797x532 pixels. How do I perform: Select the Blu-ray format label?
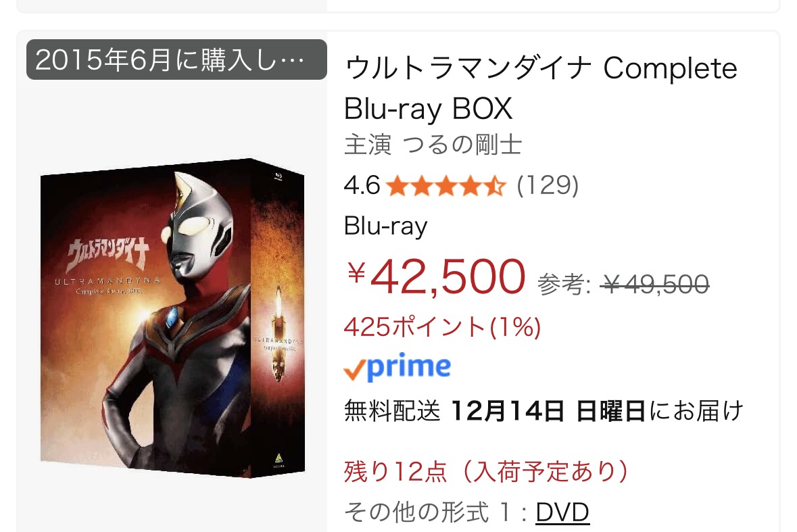(385, 226)
